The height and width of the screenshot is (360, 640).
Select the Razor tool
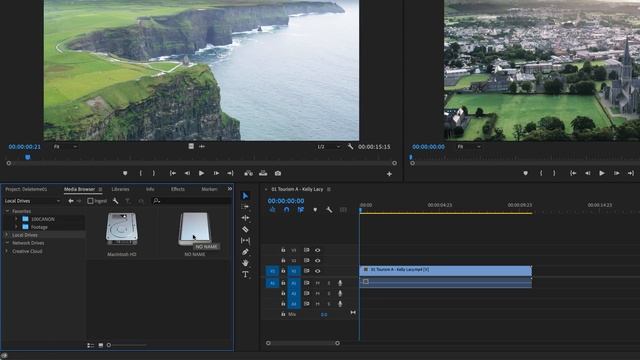pos(245,229)
